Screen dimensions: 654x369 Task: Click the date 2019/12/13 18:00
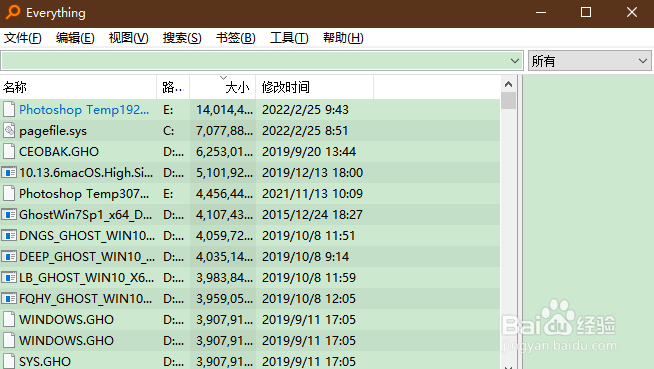click(x=312, y=173)
